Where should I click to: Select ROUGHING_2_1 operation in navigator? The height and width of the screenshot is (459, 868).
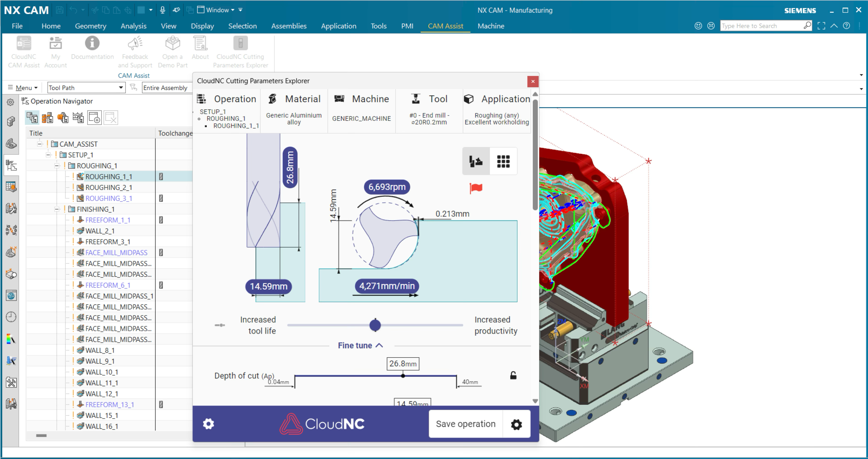(109, 187)
